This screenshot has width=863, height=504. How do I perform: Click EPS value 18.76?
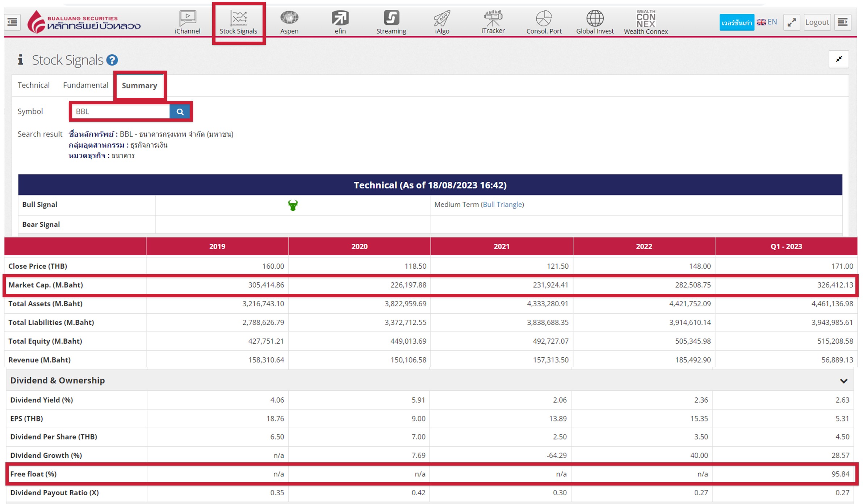tap(275, 419)
